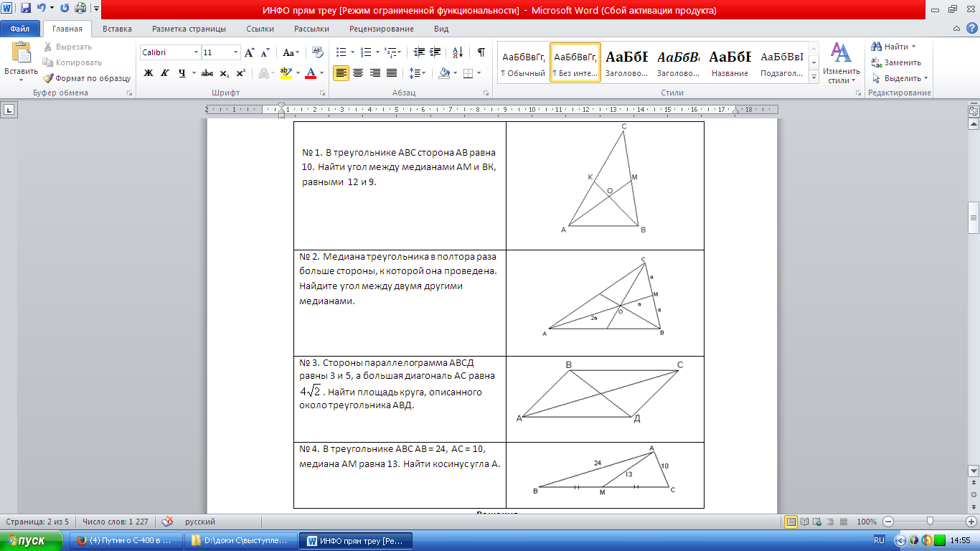This screenshot has height=551, width=980.
Task: Open Firefox taskbar item about Путин
Action: point(127,540)
